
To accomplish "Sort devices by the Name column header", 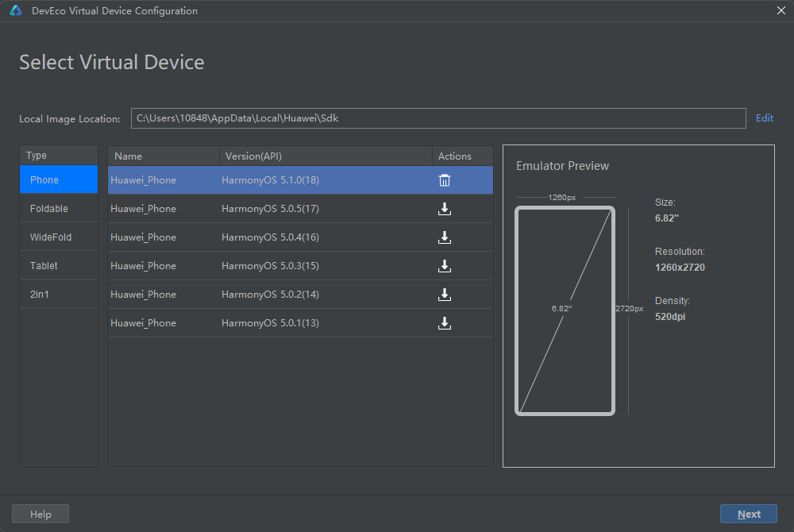I will tap(164, 156).
